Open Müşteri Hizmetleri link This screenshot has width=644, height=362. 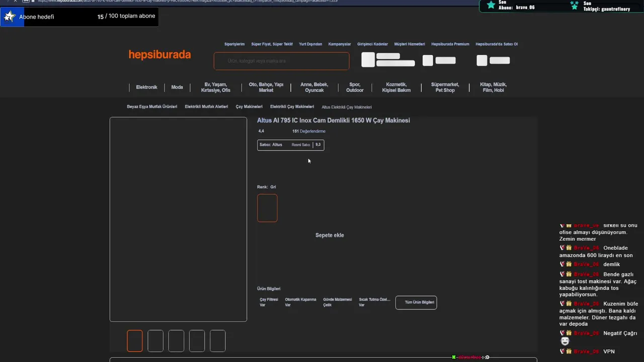[x=410, y=44]
